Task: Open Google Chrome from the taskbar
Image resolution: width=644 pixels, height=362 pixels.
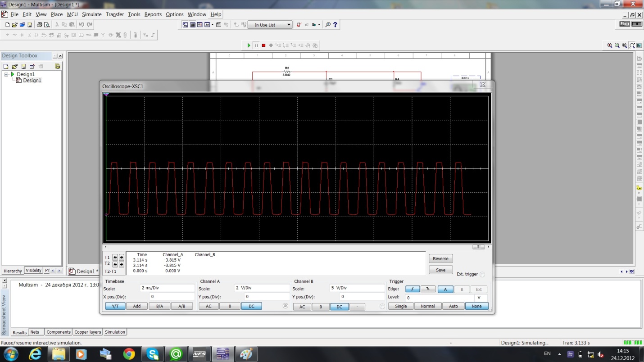Action: click(x=129, y=354)
